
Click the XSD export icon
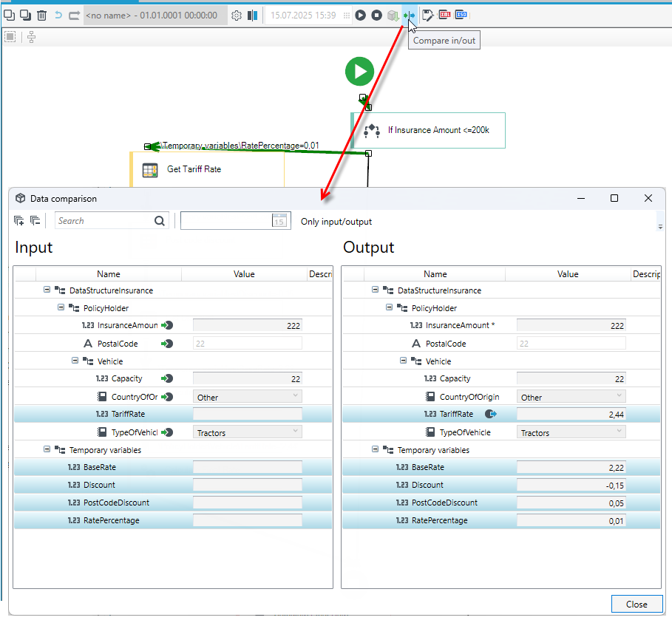point(461,15)
